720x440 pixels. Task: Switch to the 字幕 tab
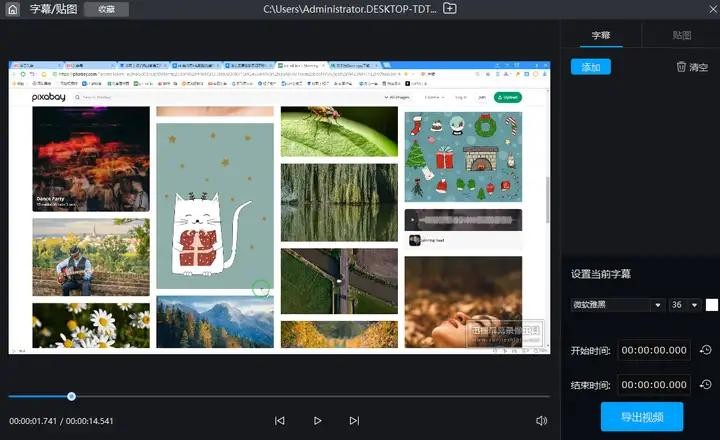601,35
